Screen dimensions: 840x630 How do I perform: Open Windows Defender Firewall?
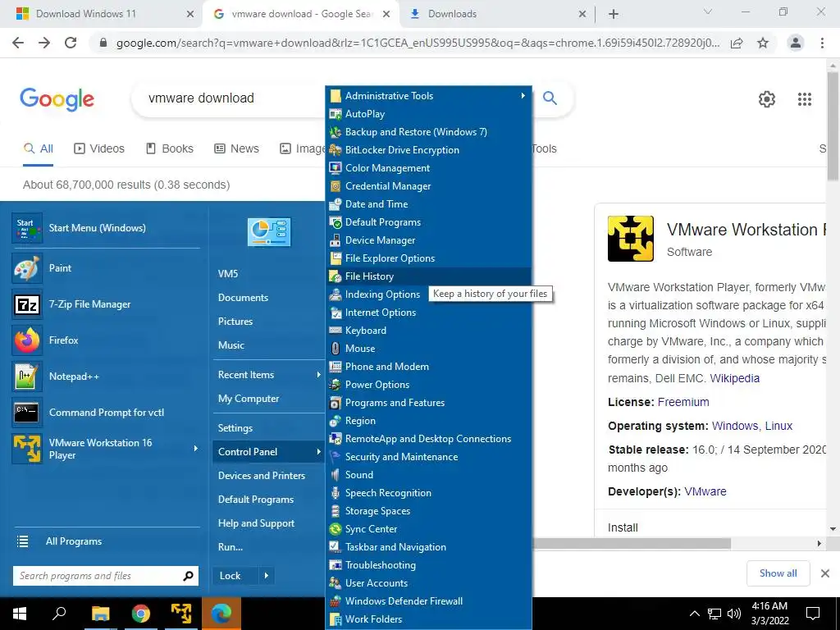pyautogui.click(x=428, y=601)
